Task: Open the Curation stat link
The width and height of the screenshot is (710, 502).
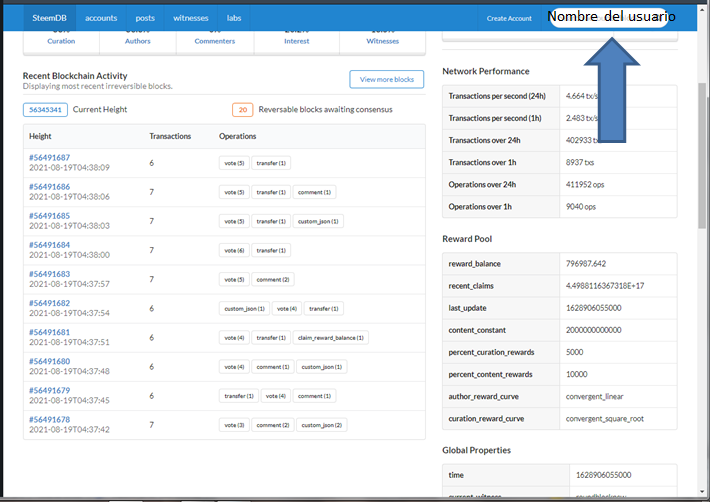Action: click(x=61, y=41)
